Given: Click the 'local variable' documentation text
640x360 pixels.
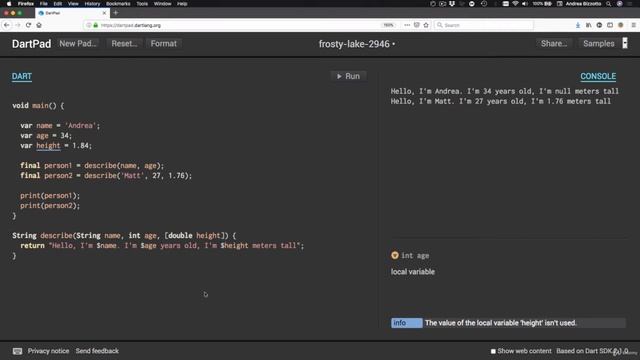Looking at the screenshot, I should pyautogui.click(x=413, y=272).
